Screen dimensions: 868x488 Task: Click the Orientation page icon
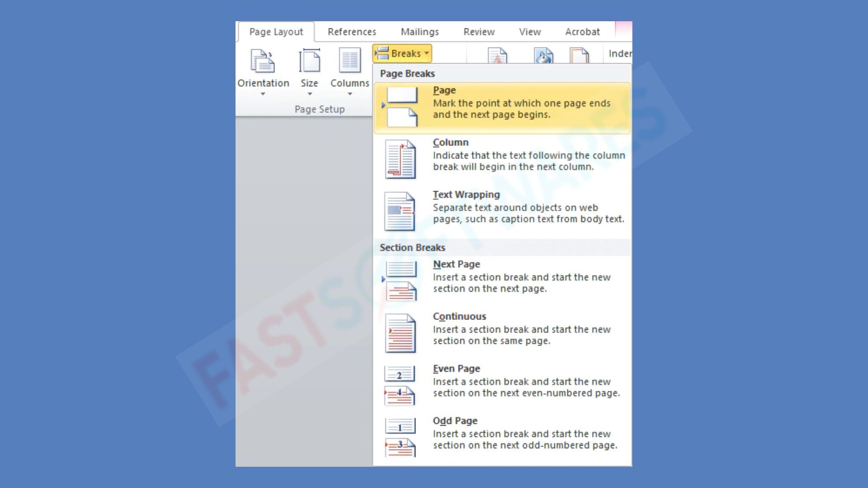(x=263, y=61)
